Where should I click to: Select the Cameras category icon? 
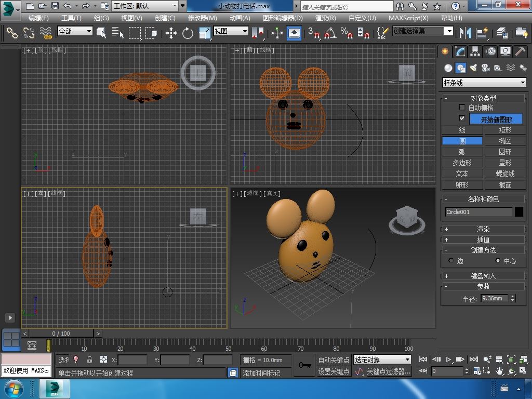(486, 68)
